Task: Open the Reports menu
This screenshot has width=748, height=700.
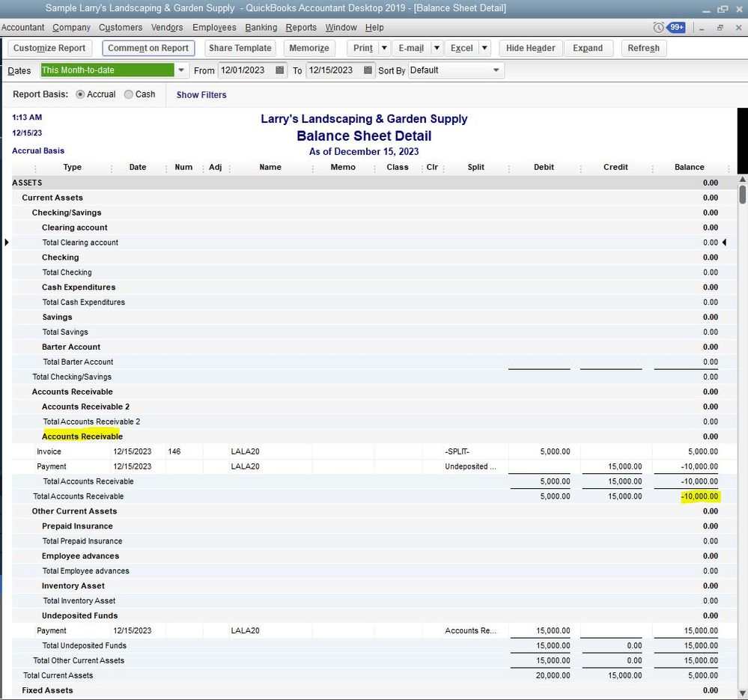Action: pyautogui.click(x=301, y=28)
